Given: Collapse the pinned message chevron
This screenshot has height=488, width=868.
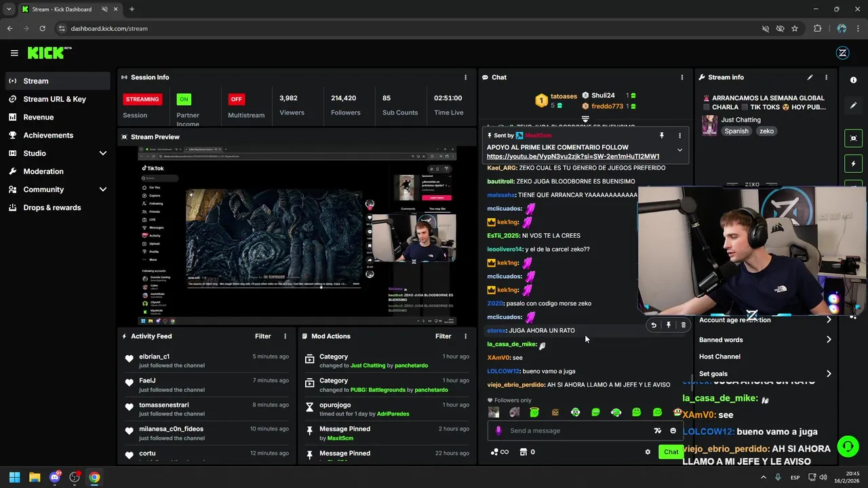Looking at the screenshot, I should [679, 150].
